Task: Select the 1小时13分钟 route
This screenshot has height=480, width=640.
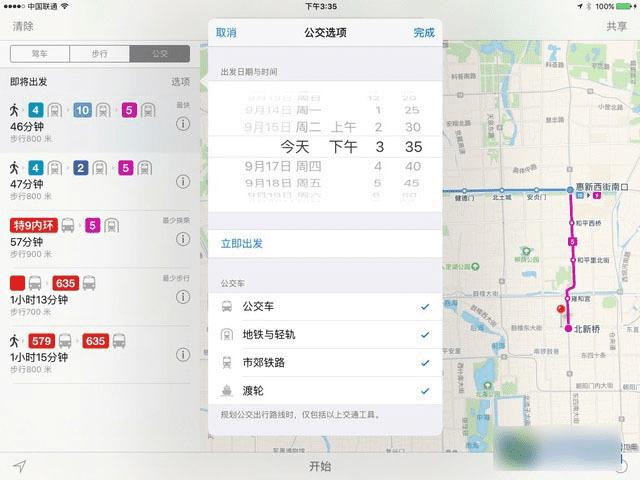Action: click(100, 297)
